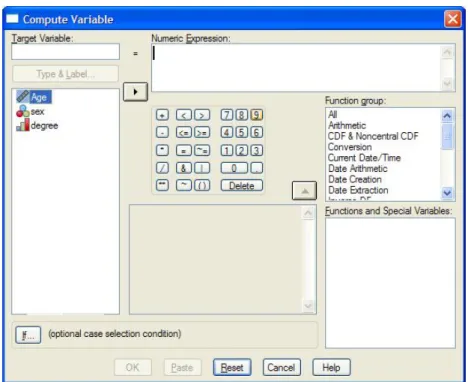
Task: Click keypad digit 0
Action: 234,168
